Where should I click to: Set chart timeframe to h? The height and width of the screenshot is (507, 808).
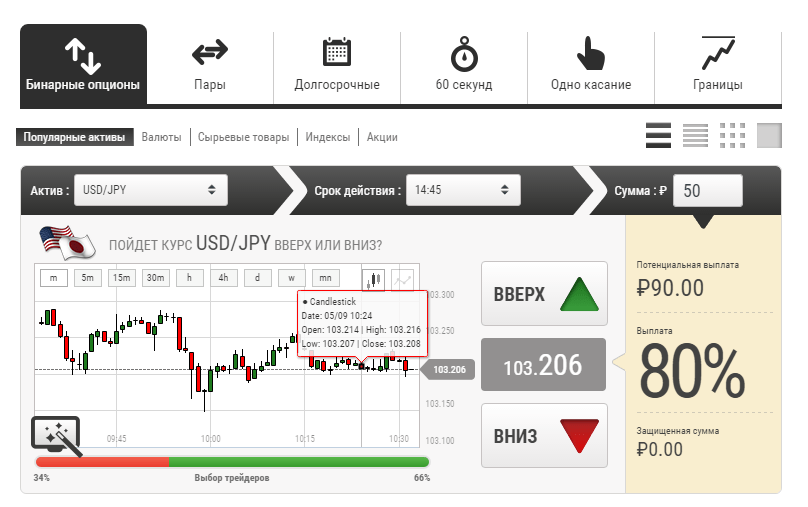[x=190, y=278]
